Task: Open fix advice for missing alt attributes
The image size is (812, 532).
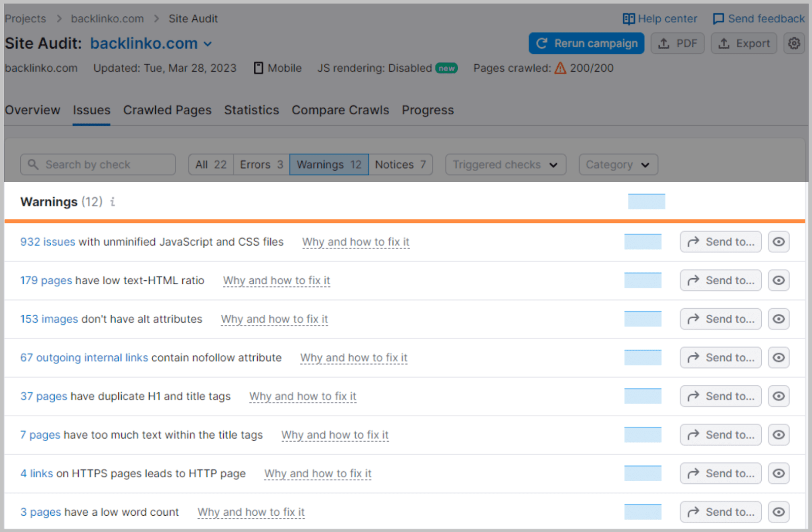Action: (275, 319)
